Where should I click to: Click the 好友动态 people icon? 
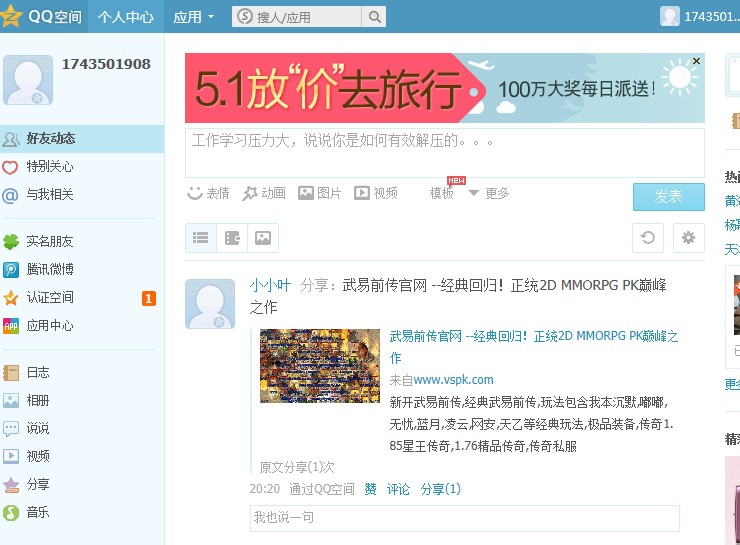pyautogui.click(x=10, y=139)
